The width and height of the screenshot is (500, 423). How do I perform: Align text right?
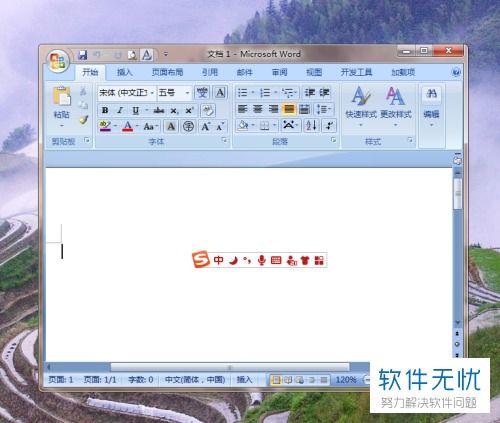click(274, 109)
